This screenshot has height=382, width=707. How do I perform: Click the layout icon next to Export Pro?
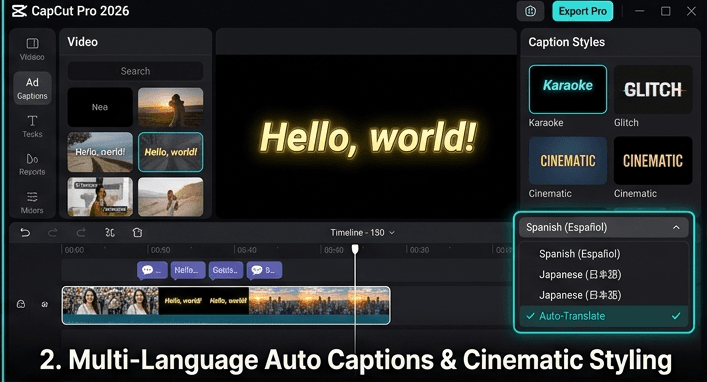(531, 11)
